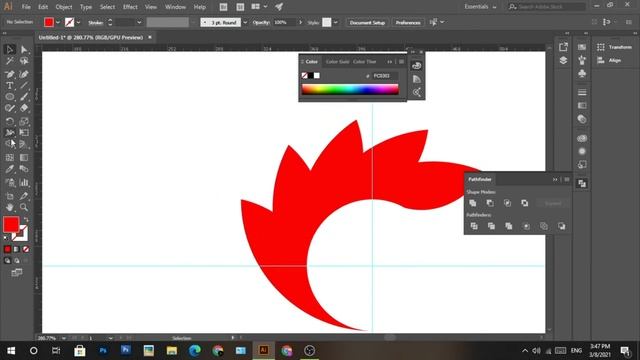
Task: Set paint mode to Color
Action: [7, 249]
